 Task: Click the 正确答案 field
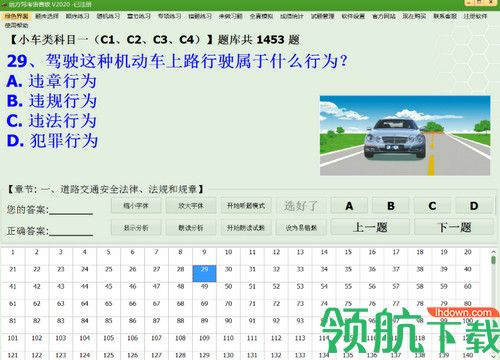click(x=71, y=231)
